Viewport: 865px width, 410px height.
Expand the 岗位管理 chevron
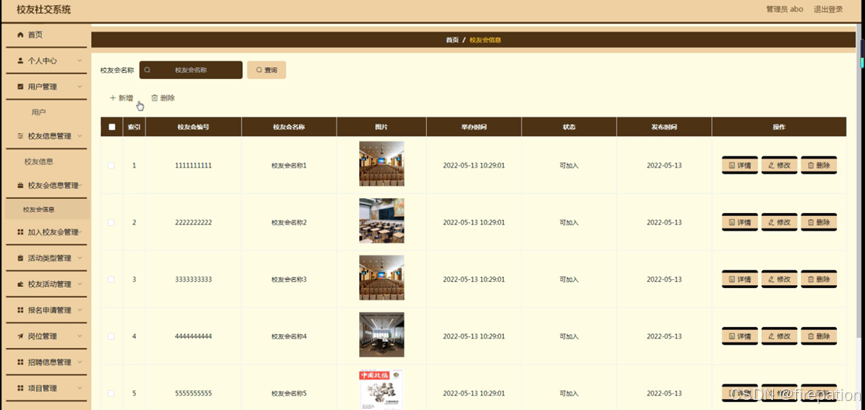pyautogui.click(x=80, y=336)
